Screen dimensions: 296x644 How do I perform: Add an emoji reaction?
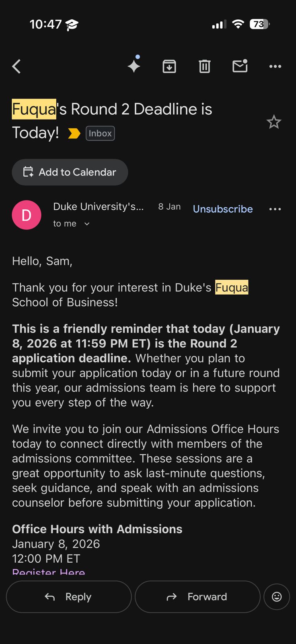click(x=277, y=597)
